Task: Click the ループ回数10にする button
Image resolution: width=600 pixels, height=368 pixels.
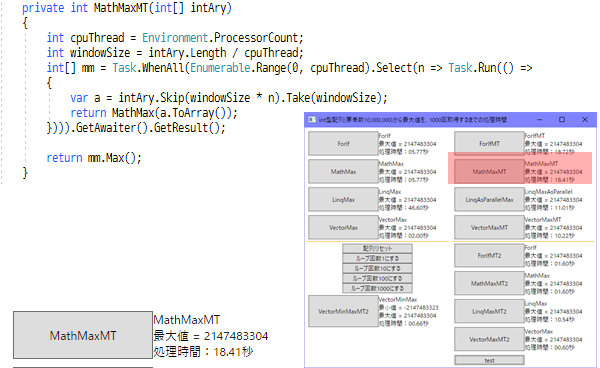Action: tap(377, 268)
